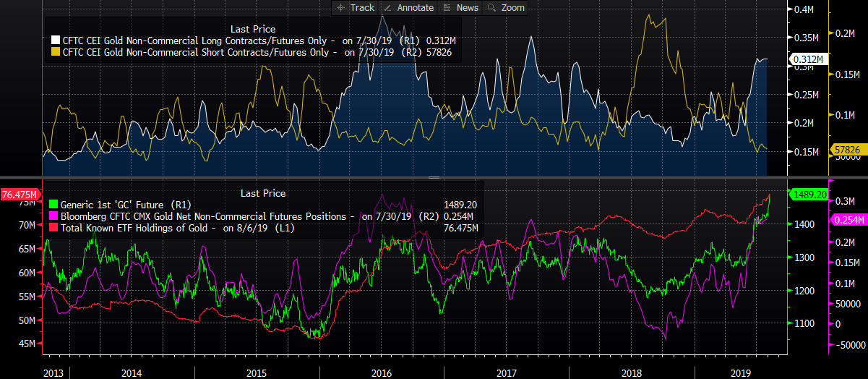
Task: Open the Annotate pencil tool
Action: [409, 7]
